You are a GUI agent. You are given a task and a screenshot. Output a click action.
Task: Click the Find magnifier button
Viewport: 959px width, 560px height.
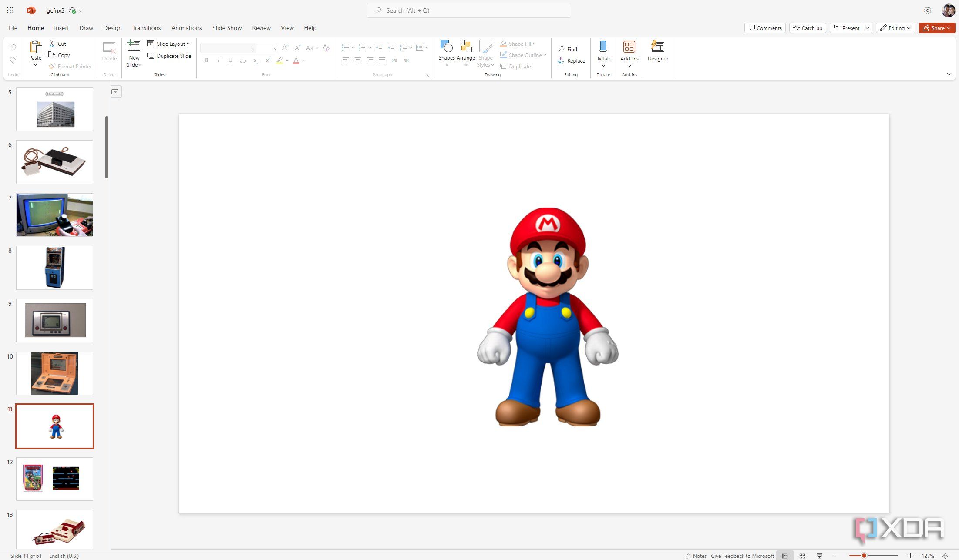click(568, 49)
